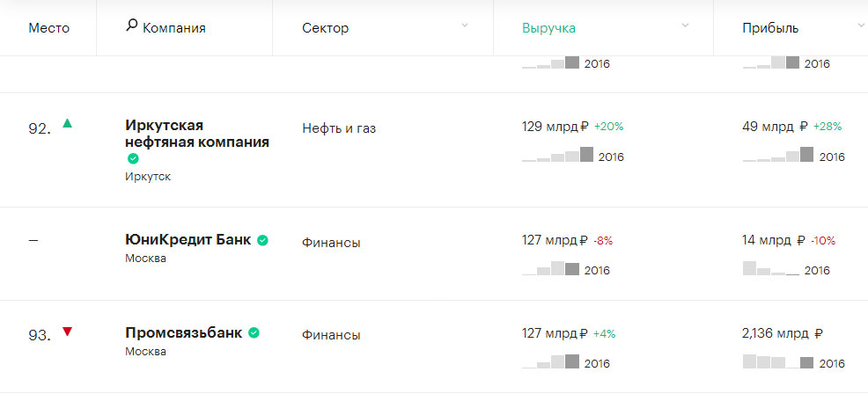
Task: Click green up arrow next to rank 92
Action: click(67, 123)
